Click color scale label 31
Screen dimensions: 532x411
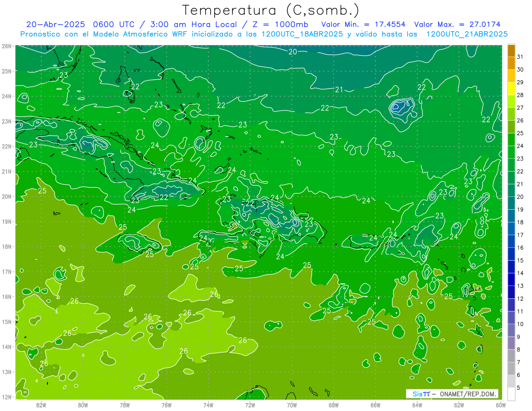(520, 57)
